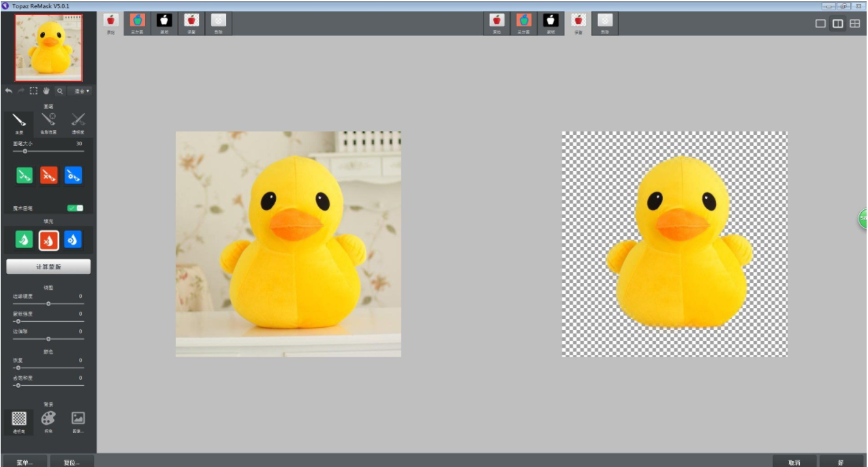Open the zoom fit dropdown
868x467 pixels.
(x=82, y=91)
